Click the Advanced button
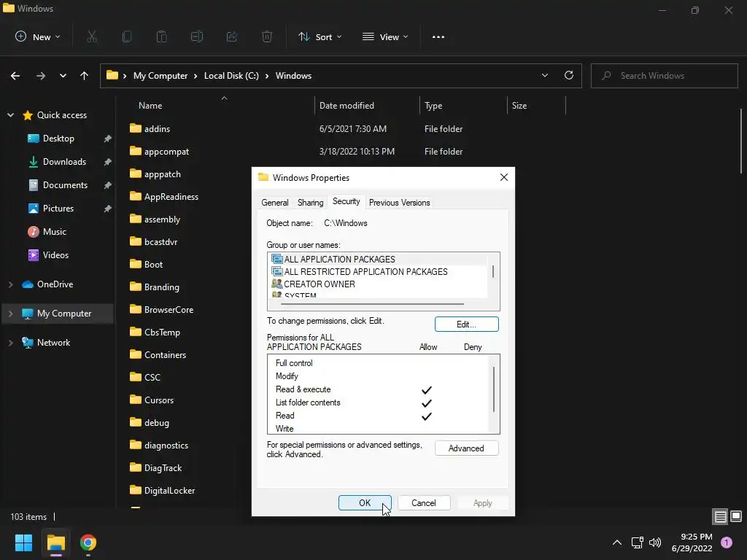The image size is (747, 560). pos(466,448)
